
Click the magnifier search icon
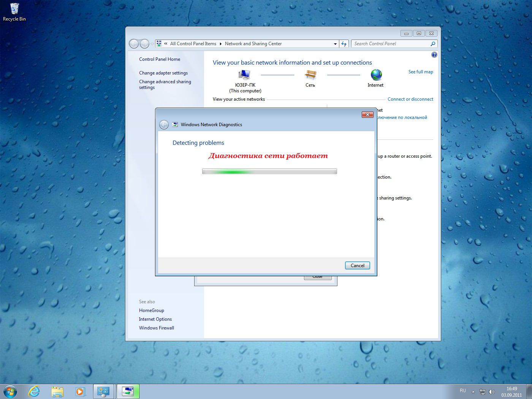(x=433, y=44)
